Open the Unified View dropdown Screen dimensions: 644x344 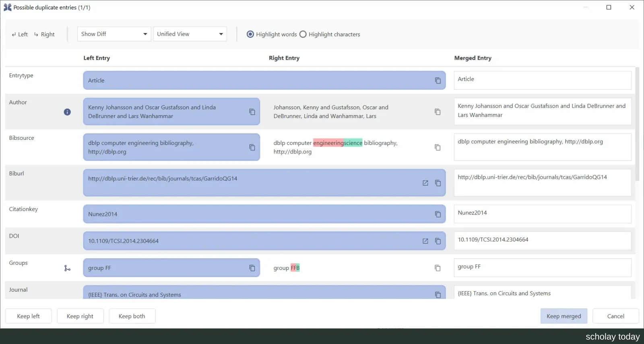coord(190,34)
